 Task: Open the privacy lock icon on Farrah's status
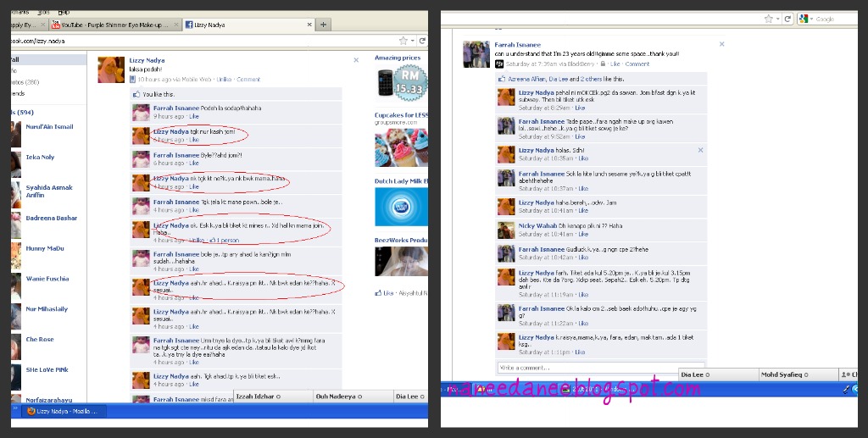[x=603, y=64]
